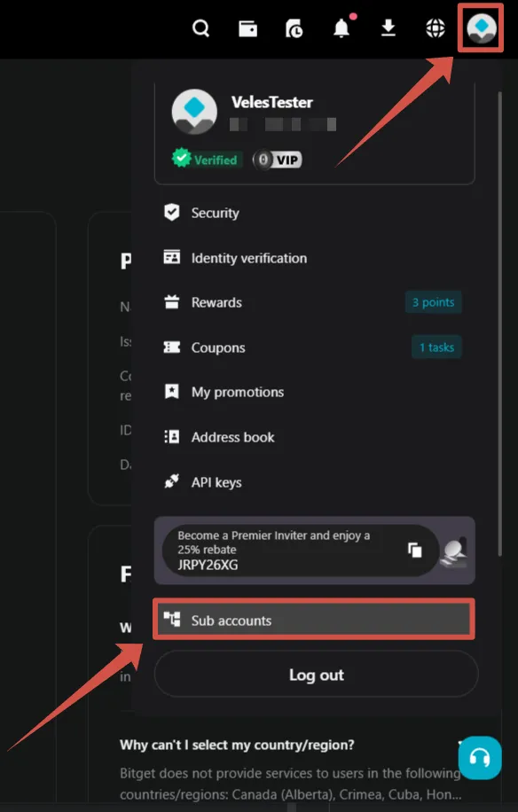Open the notifications bell

[341, 28]
